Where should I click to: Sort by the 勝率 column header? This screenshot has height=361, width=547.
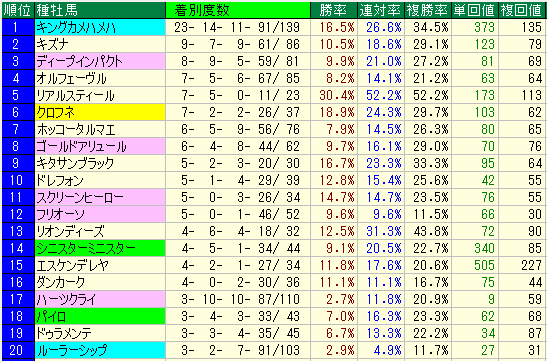[x=334, y=10]
